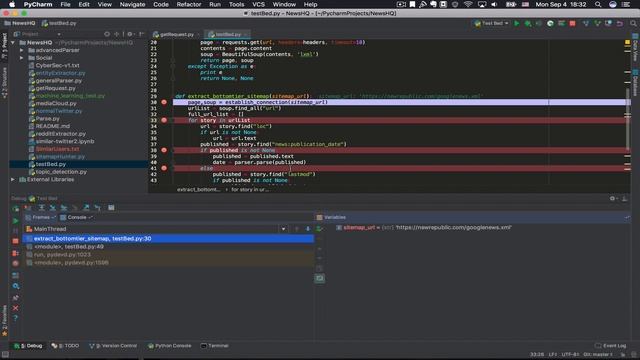Image resolution: width=640 pixels, height=360 pixels.
Task: Click the scroll-from-source target icon in the Project panel
Action: click(107, 34)
